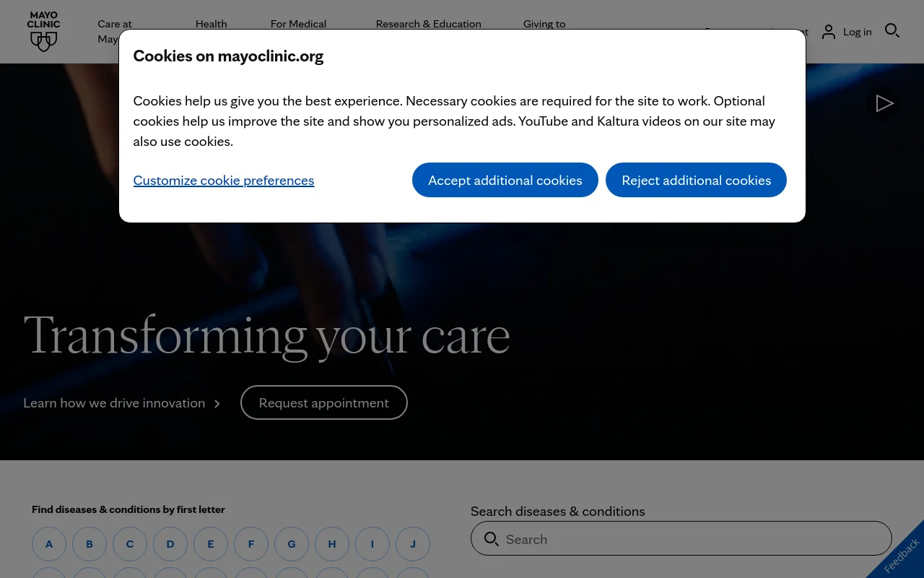Click the Request appointment button

click(x=323, y=402)
